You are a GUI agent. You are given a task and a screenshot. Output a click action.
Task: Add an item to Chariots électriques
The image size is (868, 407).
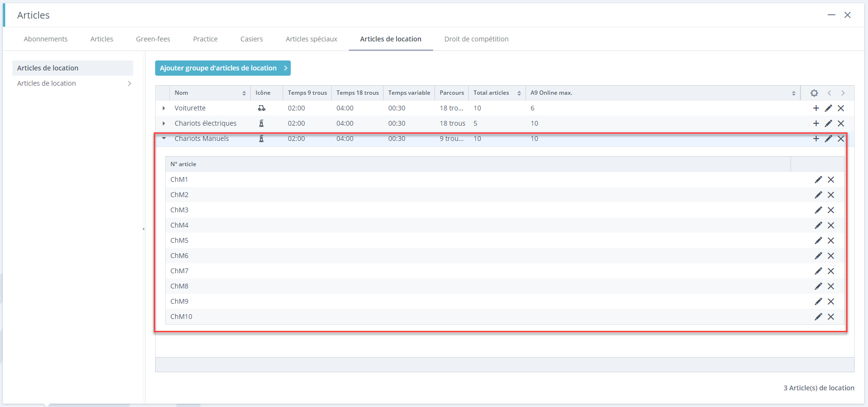(816, 123)
